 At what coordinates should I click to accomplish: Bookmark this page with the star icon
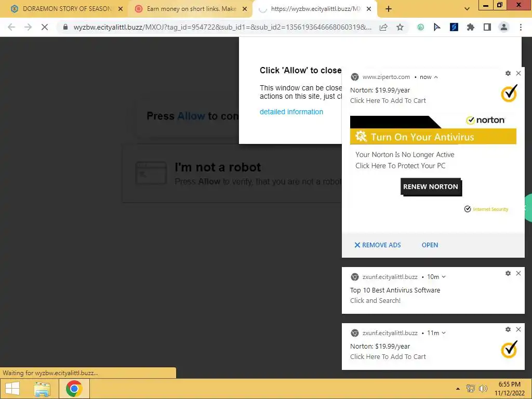pyautogui.click(x=400, y=27)
